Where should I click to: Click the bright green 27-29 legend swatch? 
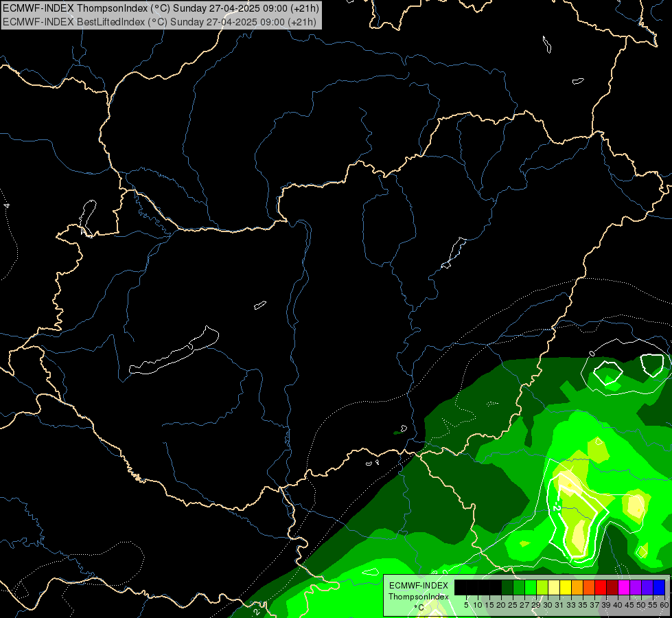[531, 587]
